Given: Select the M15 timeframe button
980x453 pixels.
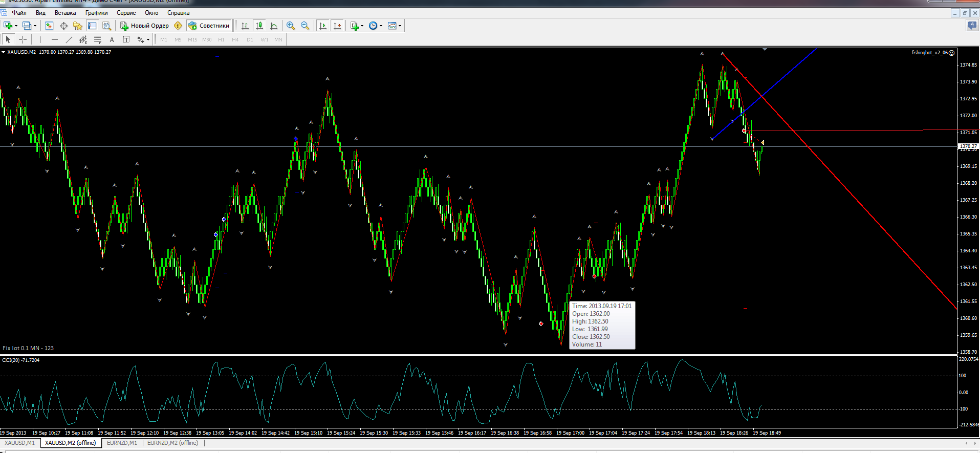Looking at the screenshot, I should [192, 39].
